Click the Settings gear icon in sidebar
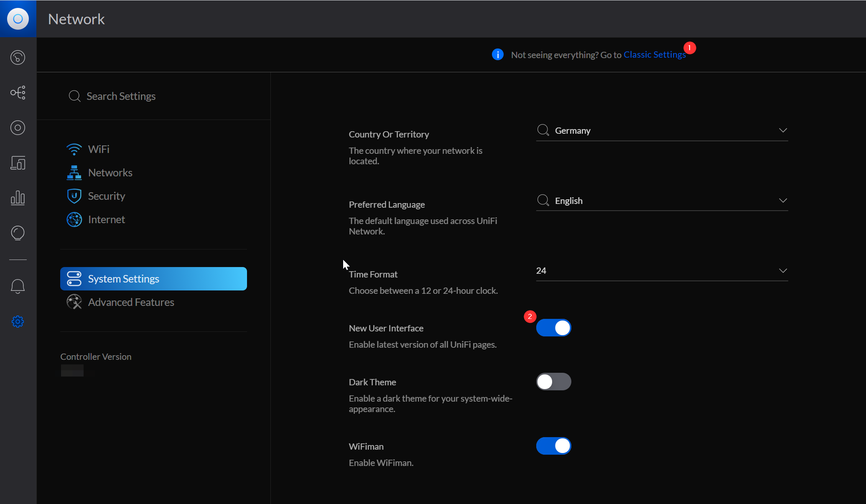This screenshot has height=504, width=866. 18,321
